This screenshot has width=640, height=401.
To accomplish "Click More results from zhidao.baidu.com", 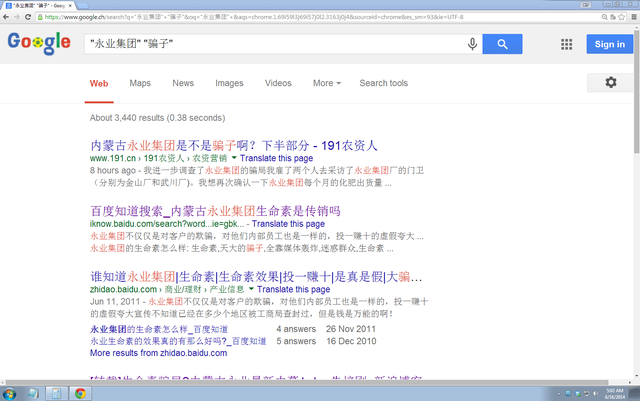I will (x=158, y=353).
